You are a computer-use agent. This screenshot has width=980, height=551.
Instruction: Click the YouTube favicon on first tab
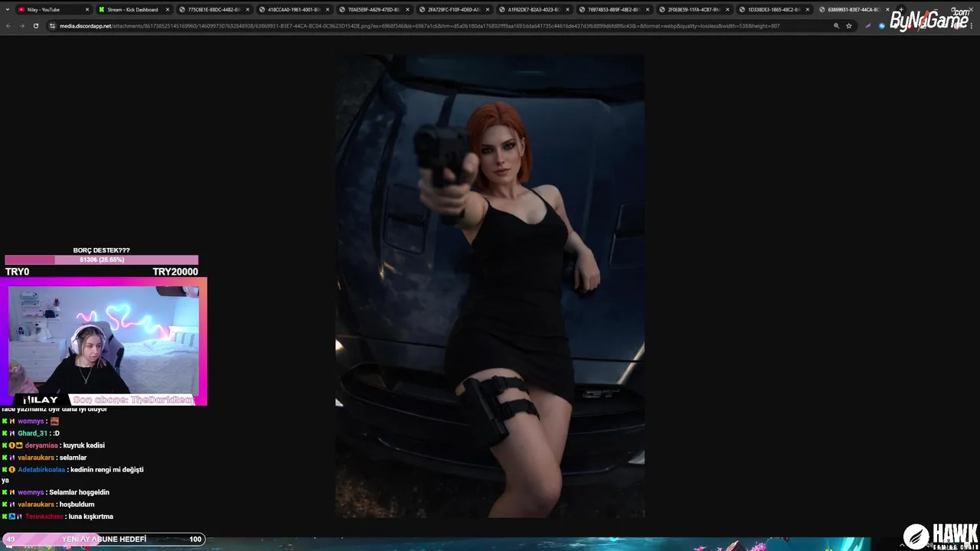(x=21, y=9)
